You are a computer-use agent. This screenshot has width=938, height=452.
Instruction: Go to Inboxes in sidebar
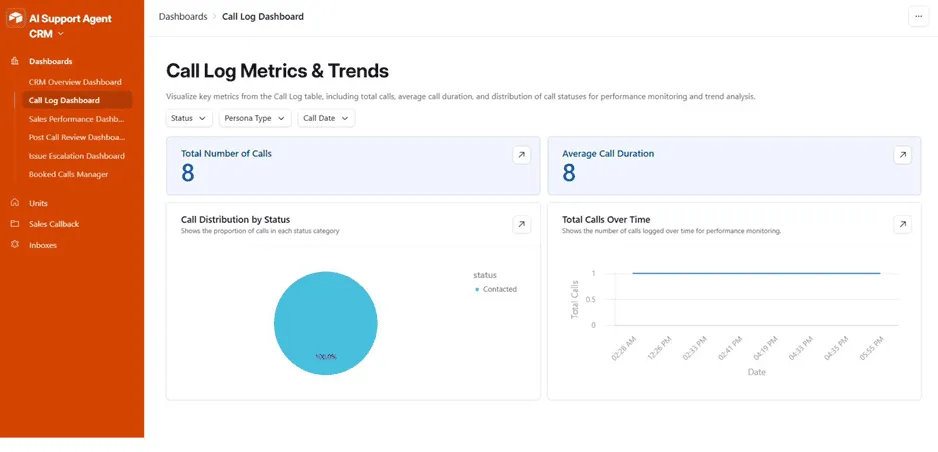(42, 245)
